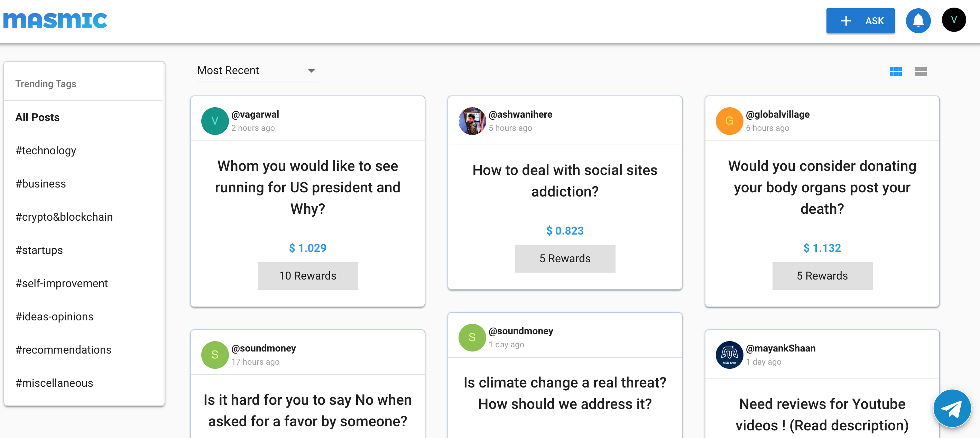The image size is (980, 438).
Task: Open the @mayankShaan username link
Action: tap(780, 348)
